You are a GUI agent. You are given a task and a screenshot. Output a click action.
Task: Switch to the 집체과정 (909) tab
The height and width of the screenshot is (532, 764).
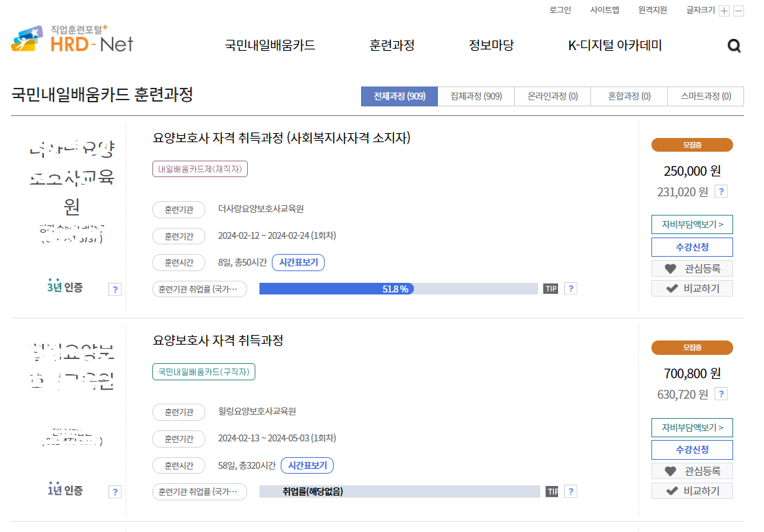(475, 96)
